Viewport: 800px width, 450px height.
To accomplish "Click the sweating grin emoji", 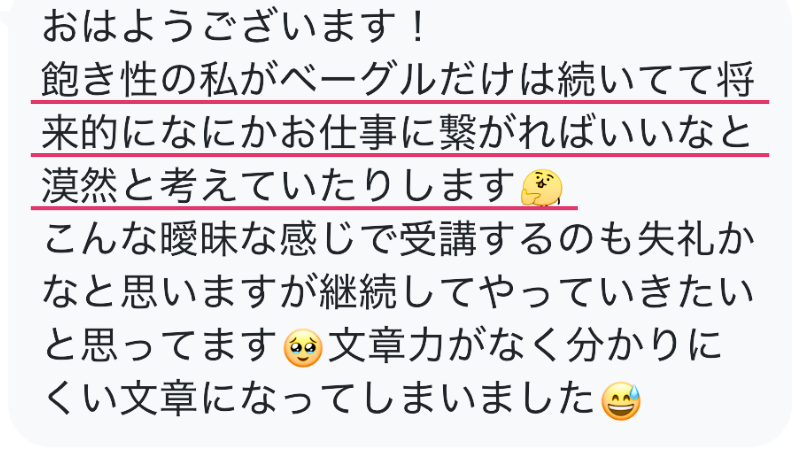I will [621, 401].
